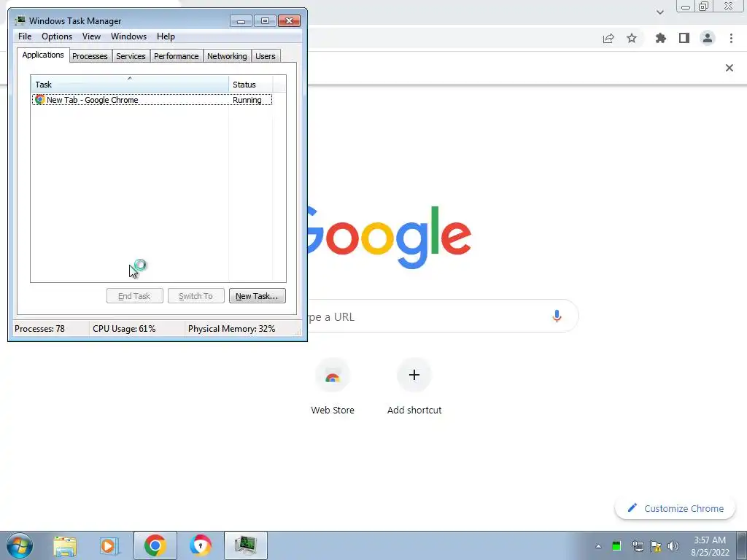Image resolution: width=747 pixels, height=560 pixels.
Task: Switch to the Networking tab
Action: click(228, 56)
